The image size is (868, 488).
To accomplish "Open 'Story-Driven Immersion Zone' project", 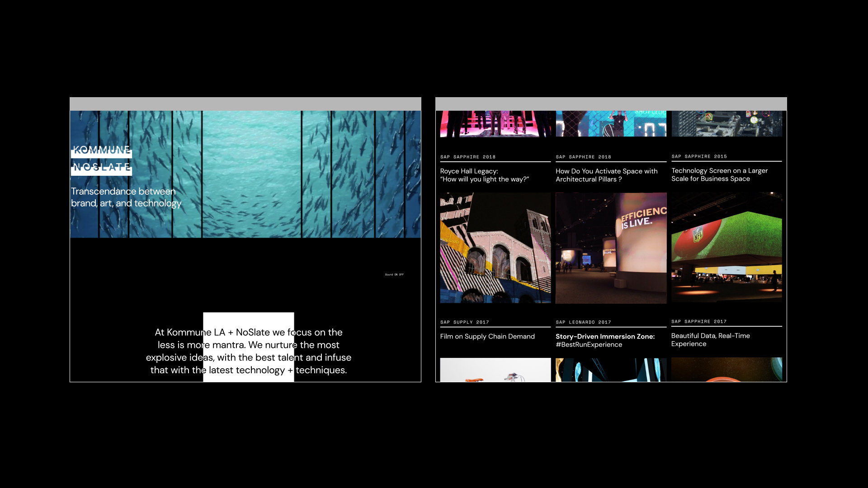I will pyautogui.click(x=605, y=340).
